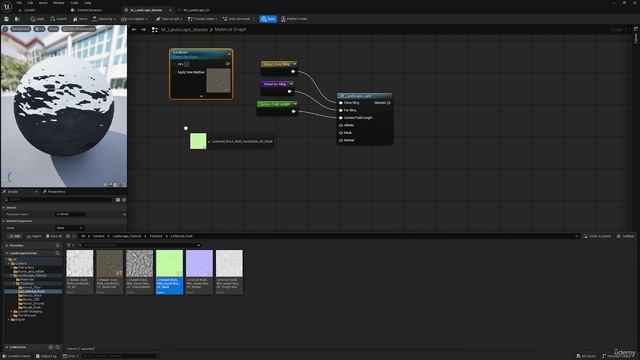The height and width of the screenshot is (360, 640).
Task: Click texture preview thumbnail in node
Action: (218, 80)
